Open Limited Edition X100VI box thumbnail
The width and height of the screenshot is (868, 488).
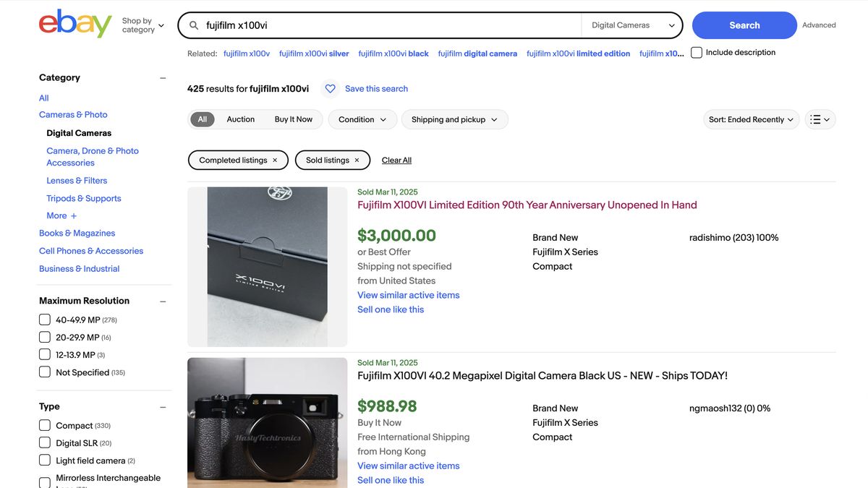(x=268, y=267)
